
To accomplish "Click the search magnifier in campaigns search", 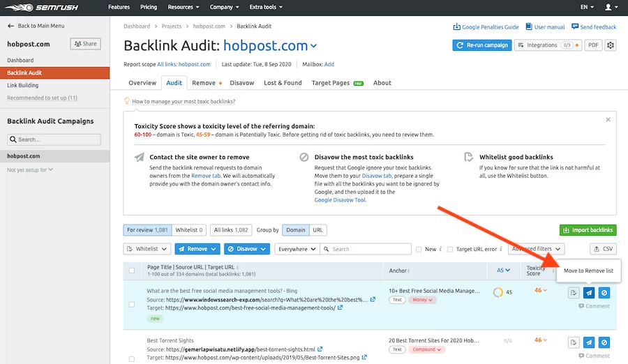I will click(13, 139).
